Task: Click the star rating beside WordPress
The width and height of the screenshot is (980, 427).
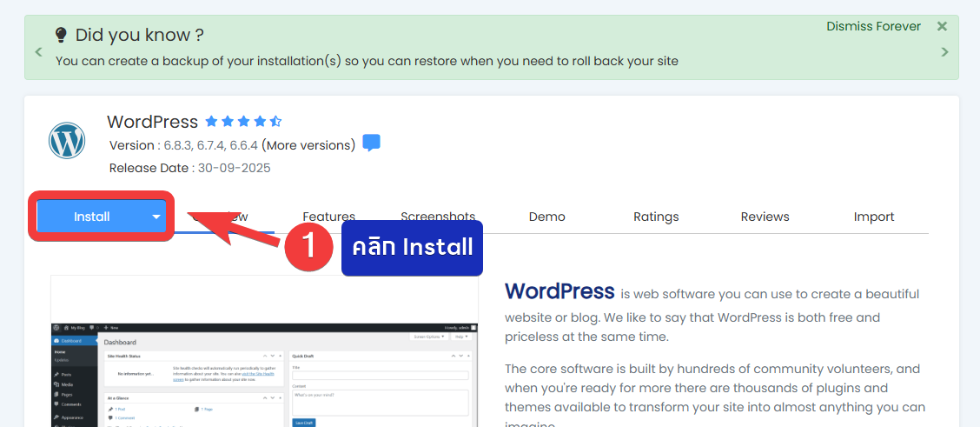Action: point(243,122)
